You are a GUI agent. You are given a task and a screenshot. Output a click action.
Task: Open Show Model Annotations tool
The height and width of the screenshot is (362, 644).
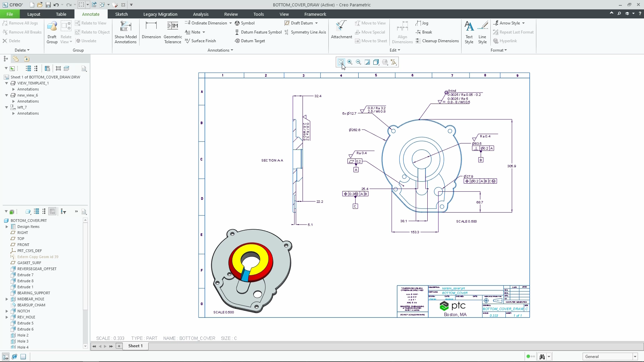(x=125, y=32)
